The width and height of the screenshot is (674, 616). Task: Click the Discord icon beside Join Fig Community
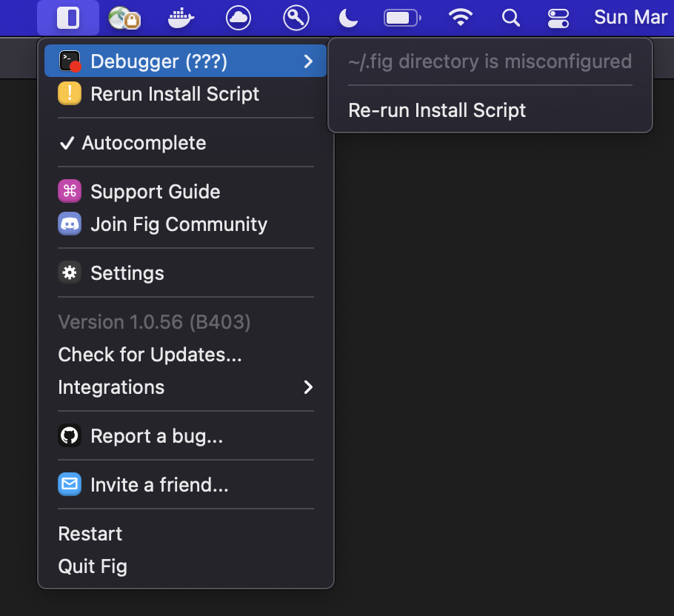point(68,224)
